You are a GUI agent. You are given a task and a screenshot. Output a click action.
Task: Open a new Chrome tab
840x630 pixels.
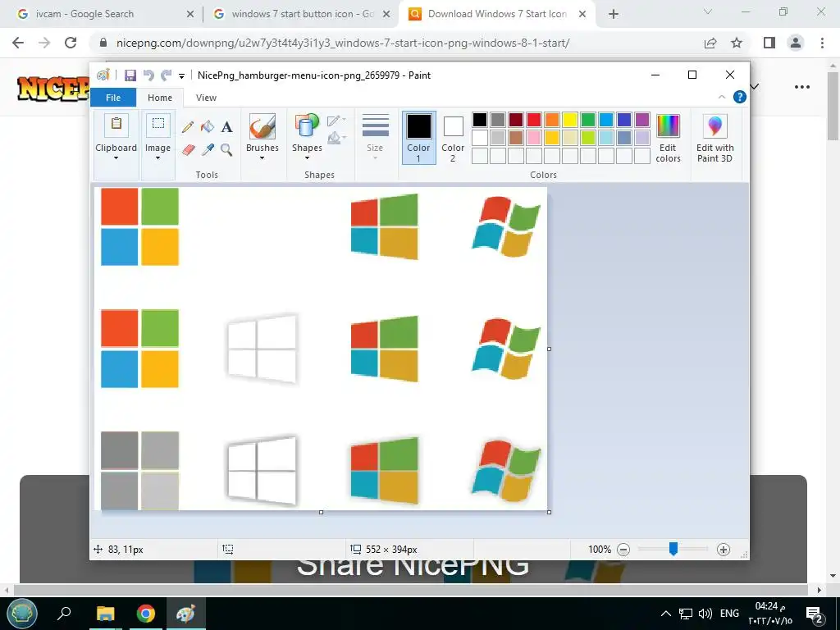pos(614,14)
